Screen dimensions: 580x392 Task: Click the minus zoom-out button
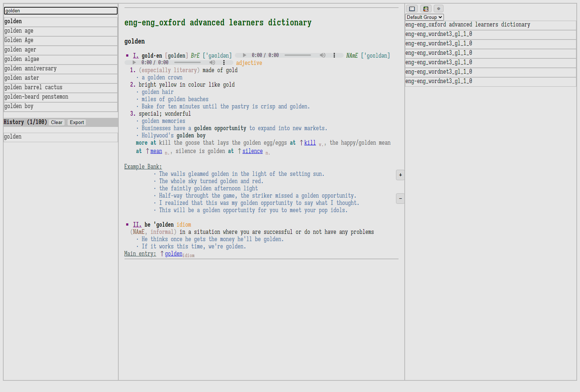(400, 198)
